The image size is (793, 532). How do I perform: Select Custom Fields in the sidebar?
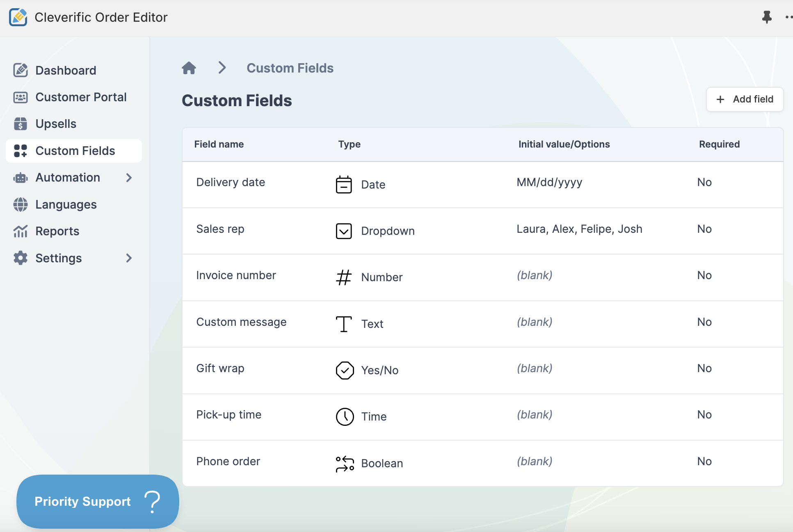click(x=74, y=151)
